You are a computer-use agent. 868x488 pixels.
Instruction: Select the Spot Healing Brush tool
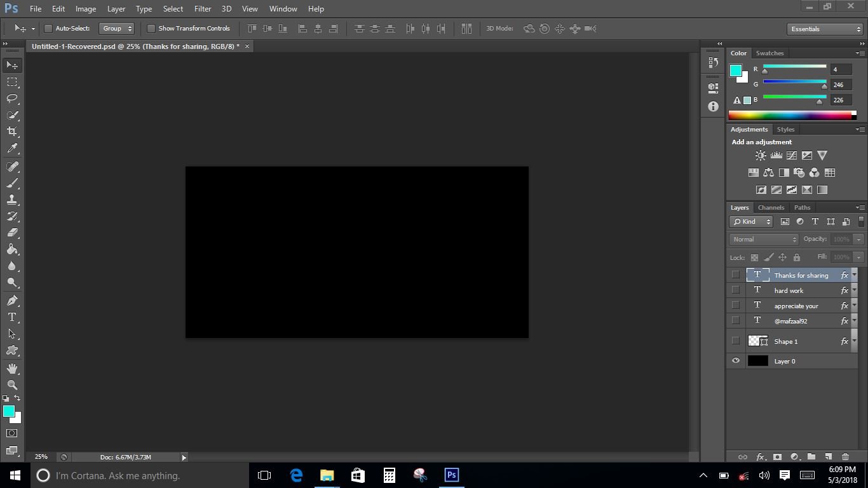[12, 166]
